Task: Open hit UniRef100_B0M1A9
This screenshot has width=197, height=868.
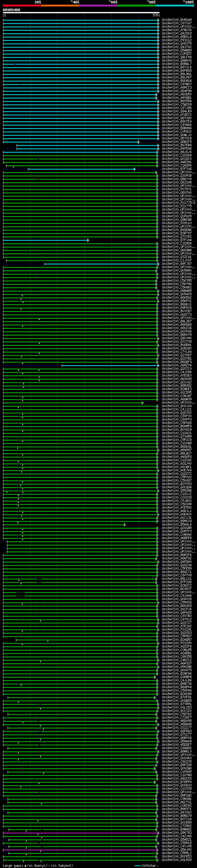Action: [176, 20]
